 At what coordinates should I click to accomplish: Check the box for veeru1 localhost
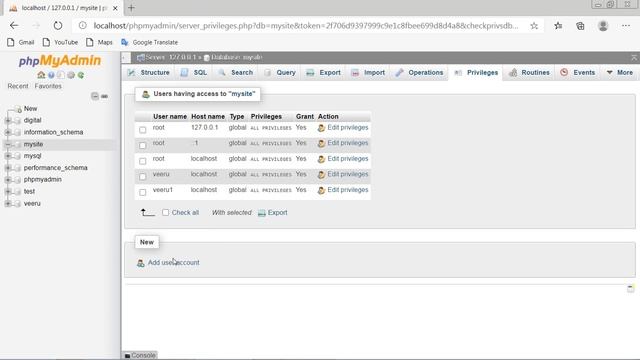pyautogui.click(x=142, y=192)
